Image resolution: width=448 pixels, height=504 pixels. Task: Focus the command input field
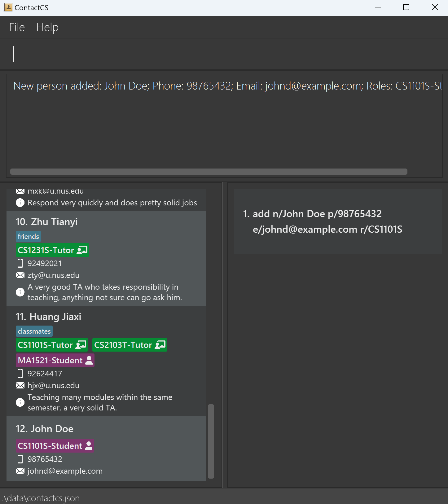224,54
